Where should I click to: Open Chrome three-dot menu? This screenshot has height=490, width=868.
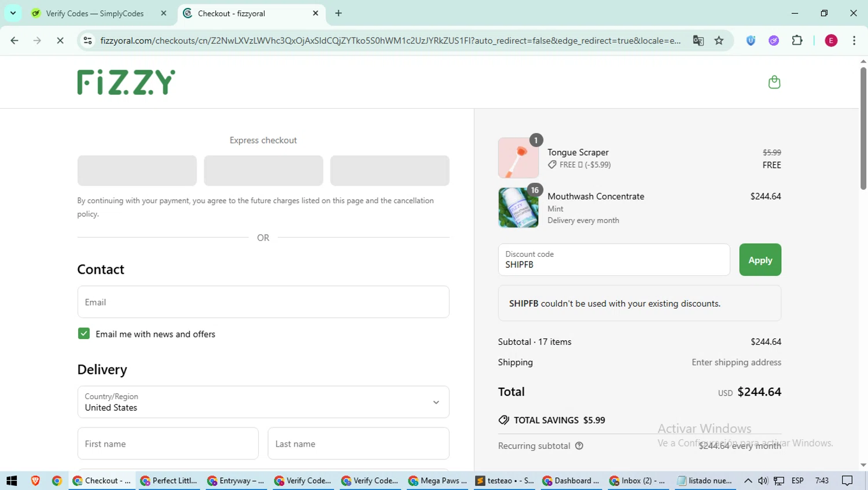point(854,40)
